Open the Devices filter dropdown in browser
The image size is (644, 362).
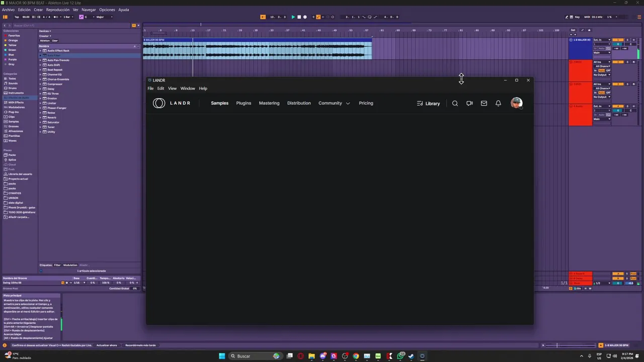[45, 31]
